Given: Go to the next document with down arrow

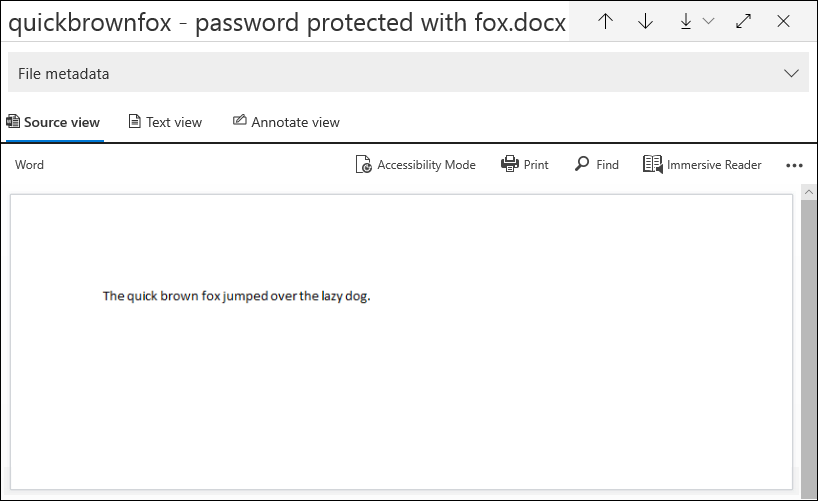Looking at the screenshot, I should point(645,21).
